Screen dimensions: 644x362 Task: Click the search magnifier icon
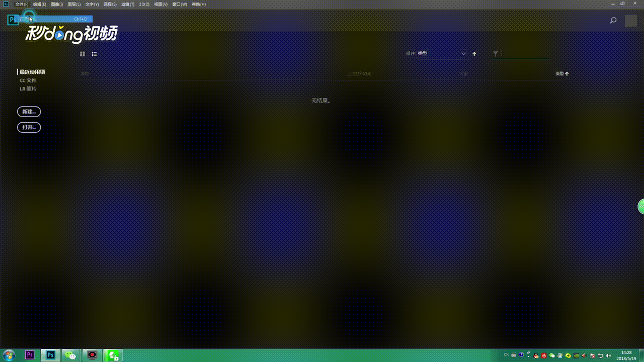[613, 21]
